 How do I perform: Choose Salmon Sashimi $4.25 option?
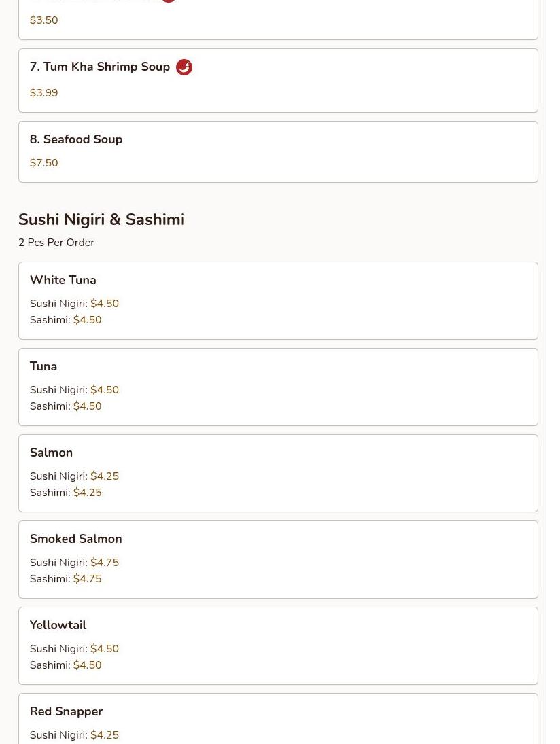tap(65, 493)
